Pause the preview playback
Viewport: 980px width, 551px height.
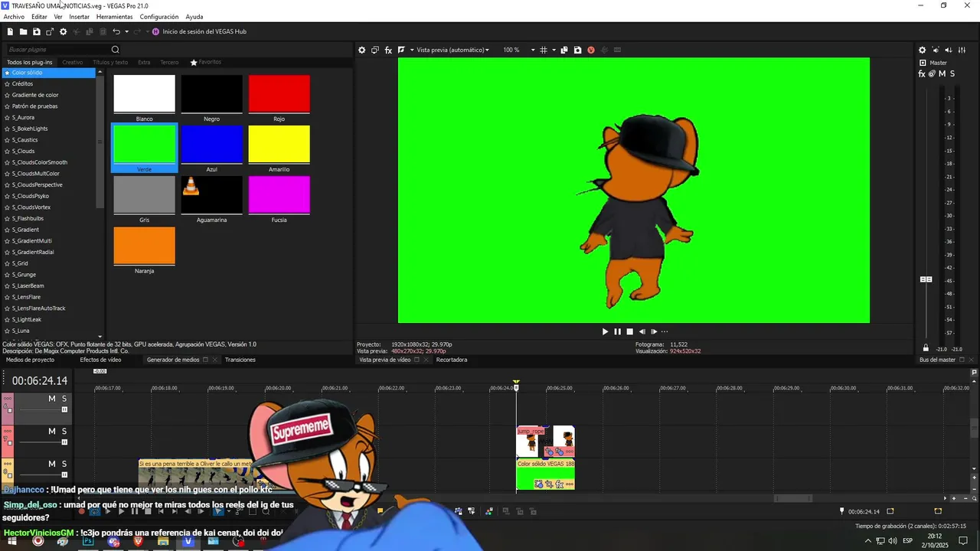coord(617,331)
